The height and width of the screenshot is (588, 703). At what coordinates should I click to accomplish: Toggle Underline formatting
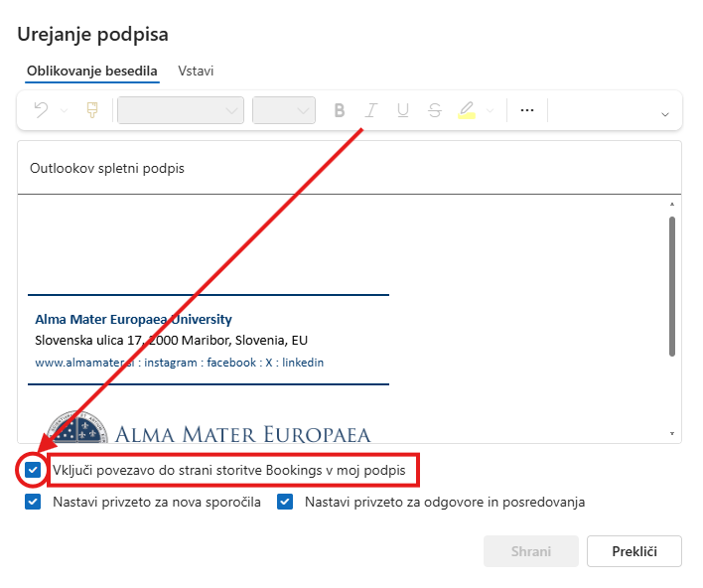(x=403, y=110)
